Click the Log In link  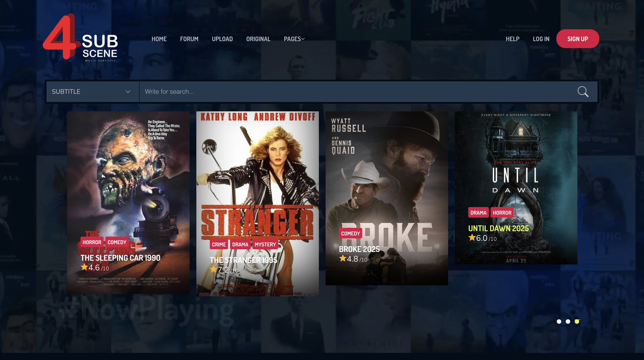[541, 39]
